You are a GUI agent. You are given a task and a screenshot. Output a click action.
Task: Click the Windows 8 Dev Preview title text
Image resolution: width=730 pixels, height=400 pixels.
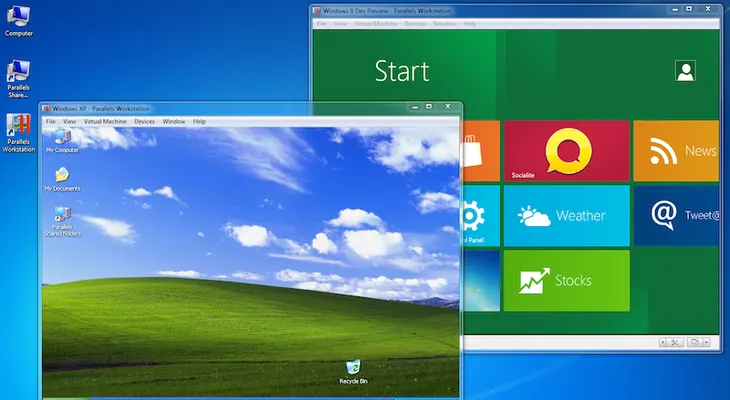point(387,11)
